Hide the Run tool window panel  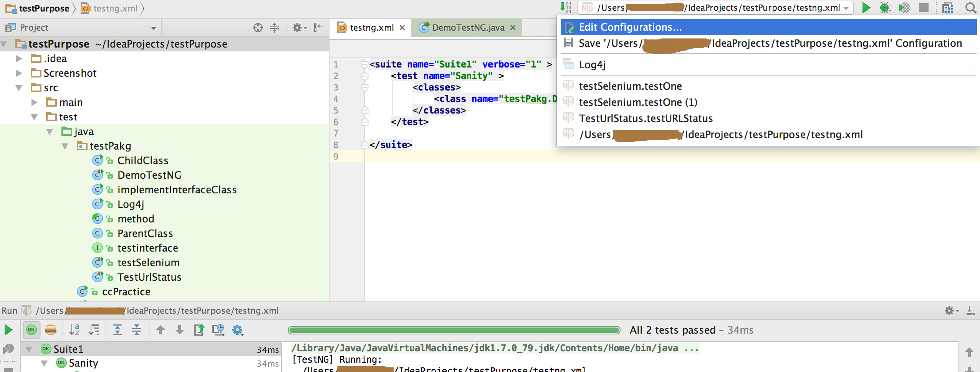[x=970, y=311]
